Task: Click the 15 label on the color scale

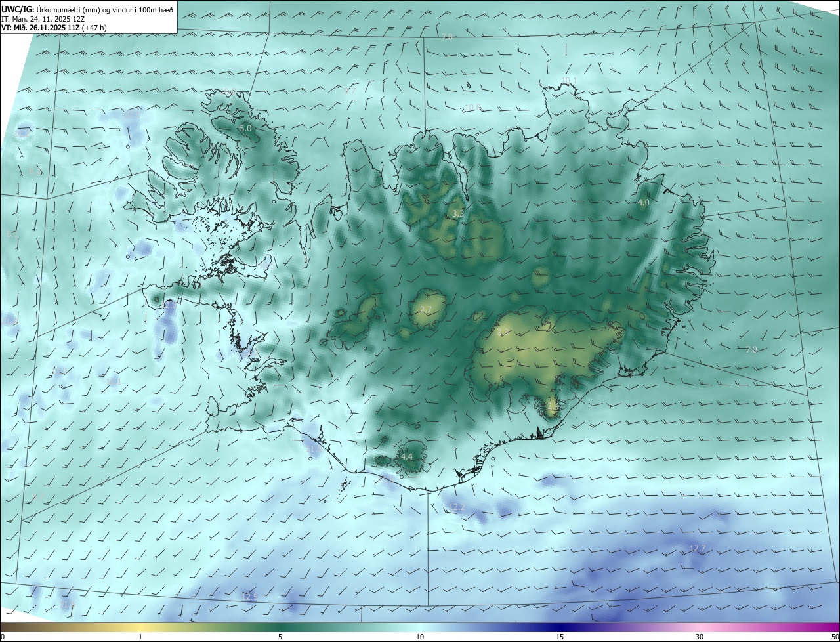Action: pyautogui.click(x=560, y=637)
